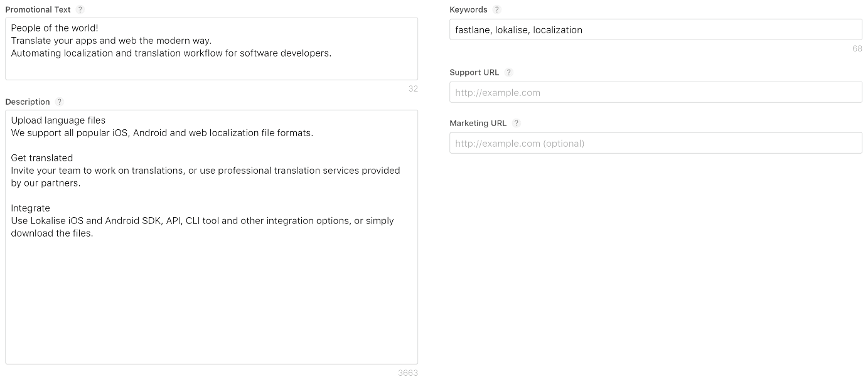Open the Marketing URL help icon
The width and height of the screenshot is (868, 379).
click(x=517, y=124)
